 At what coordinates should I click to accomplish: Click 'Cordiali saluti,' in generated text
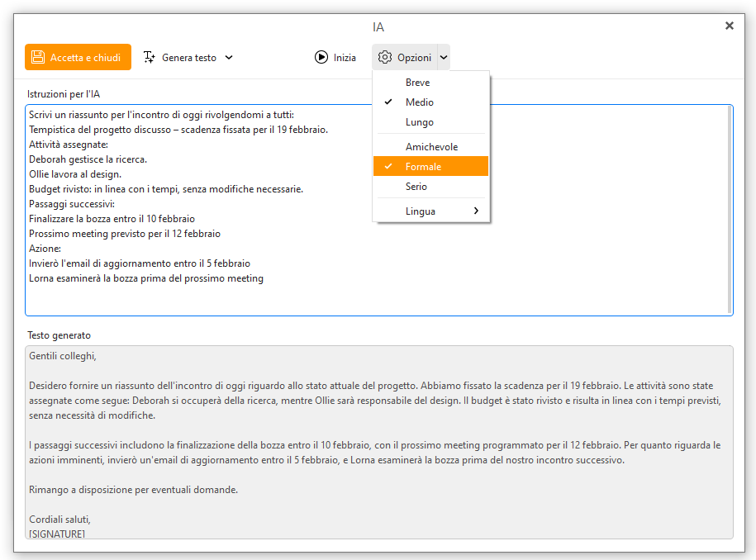(x=59, y=520)
